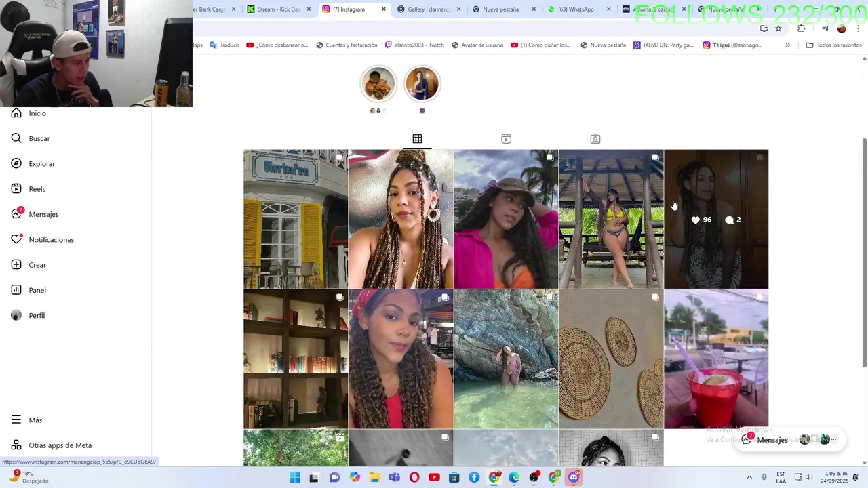Open the elsanto2003 - Twitch bookmark
Viewport: 868px width, 488px height.
coord(414,45)
